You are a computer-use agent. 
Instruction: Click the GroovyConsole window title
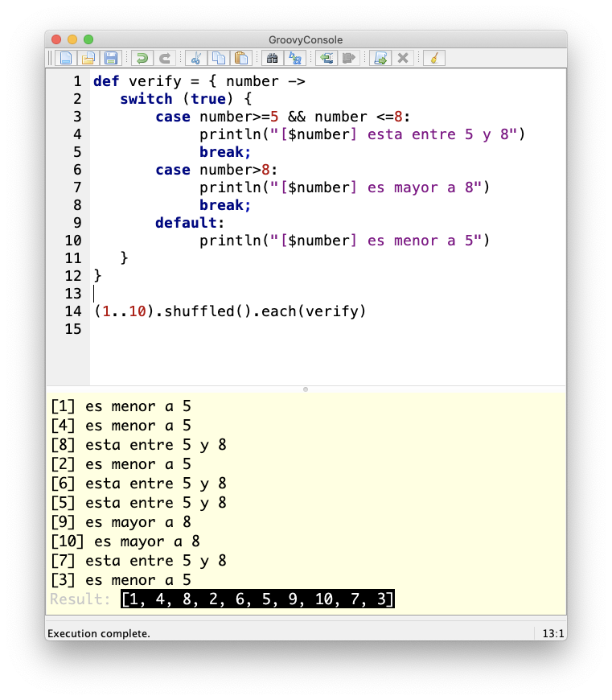point(306,39)
